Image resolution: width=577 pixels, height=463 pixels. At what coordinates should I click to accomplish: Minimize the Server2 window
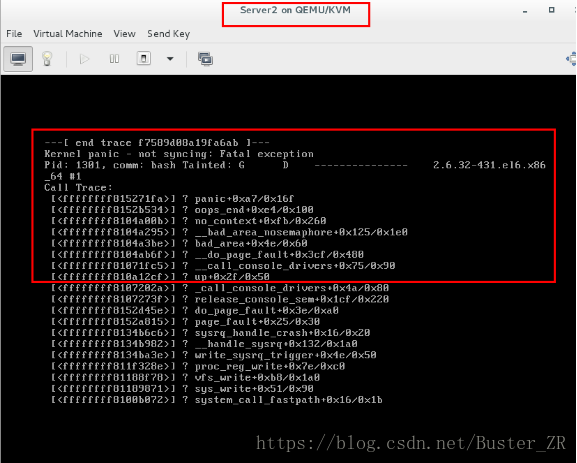click(x=525, y=11)
